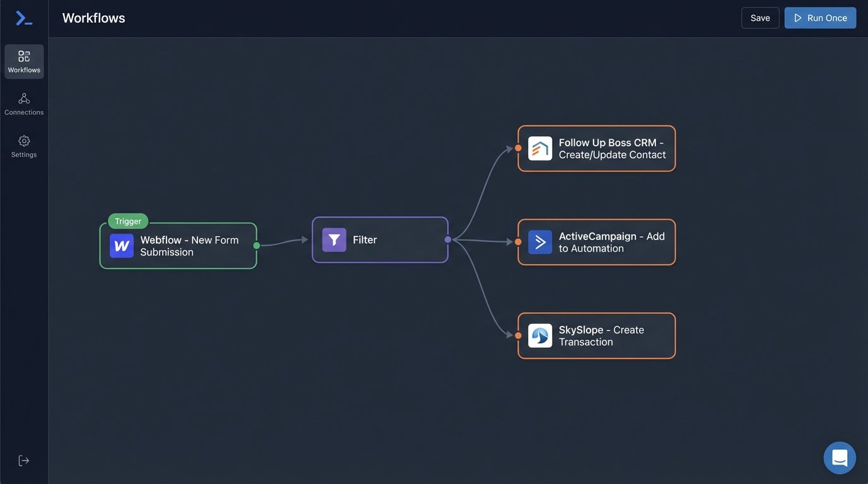Image resolution: width=868 pixels, height=484 pixels.
Task: Click the Follow Up Boss CRM house icon
Action: coord(539,147)
